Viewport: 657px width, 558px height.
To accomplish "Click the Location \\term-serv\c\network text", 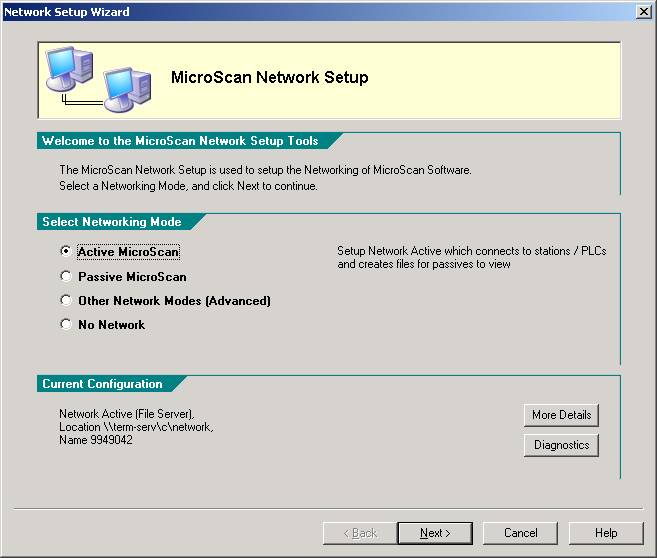I will coord(136,427).
